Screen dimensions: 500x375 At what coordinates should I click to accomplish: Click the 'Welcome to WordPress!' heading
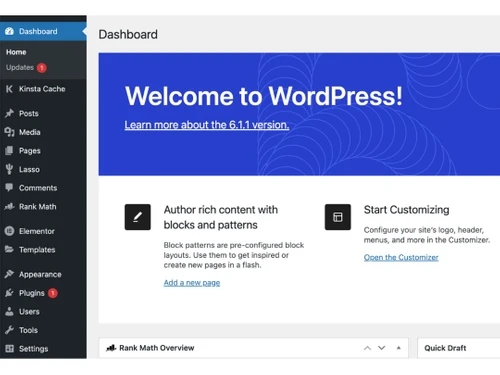click(x=264, y=96)
